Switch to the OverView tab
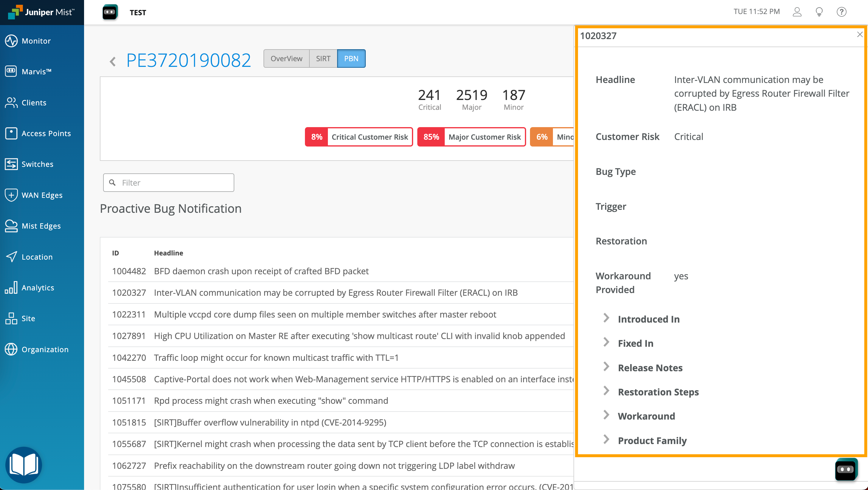 coord(286,59)
